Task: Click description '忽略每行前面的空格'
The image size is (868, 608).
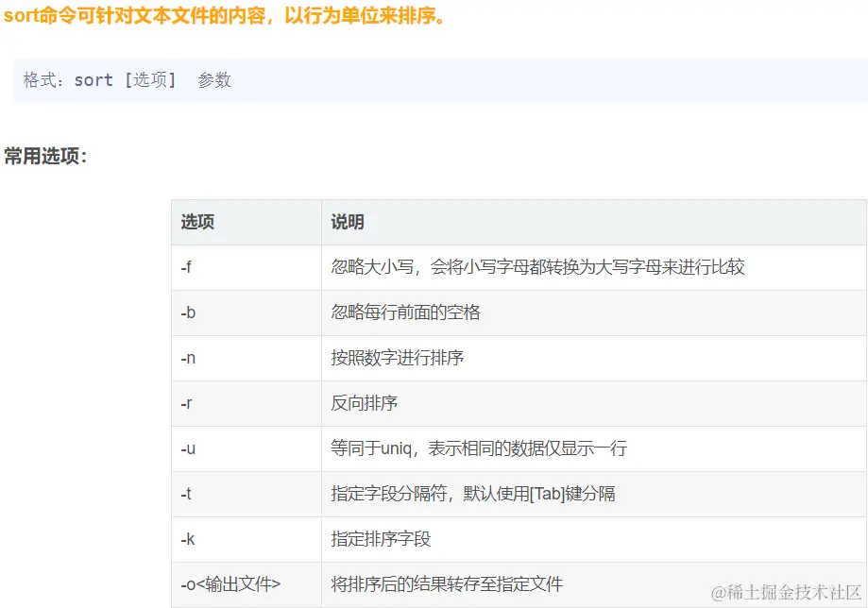Action: pos(405,312)
